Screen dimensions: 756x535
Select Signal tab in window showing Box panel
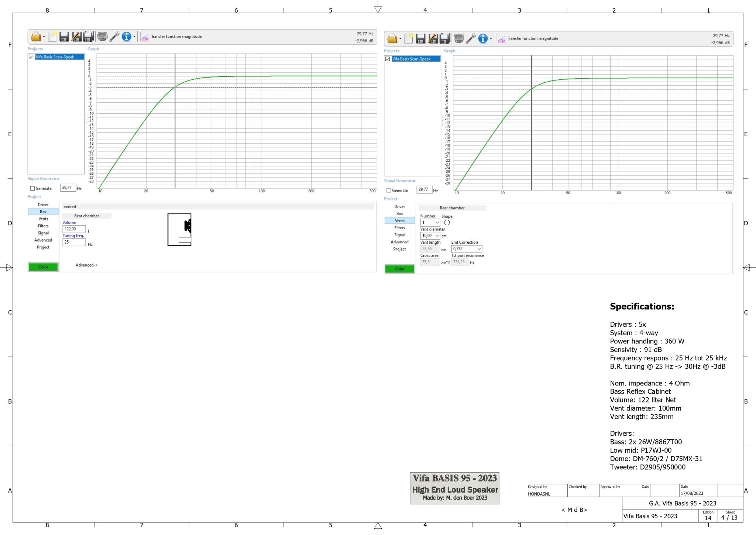tap(43, 233)
